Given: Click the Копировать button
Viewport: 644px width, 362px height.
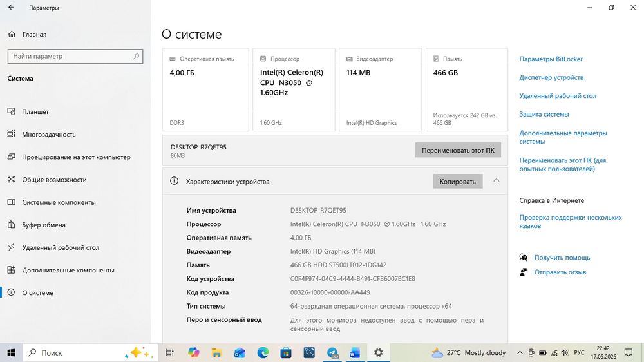Looking at the screenshot, I should pos(457,181).
